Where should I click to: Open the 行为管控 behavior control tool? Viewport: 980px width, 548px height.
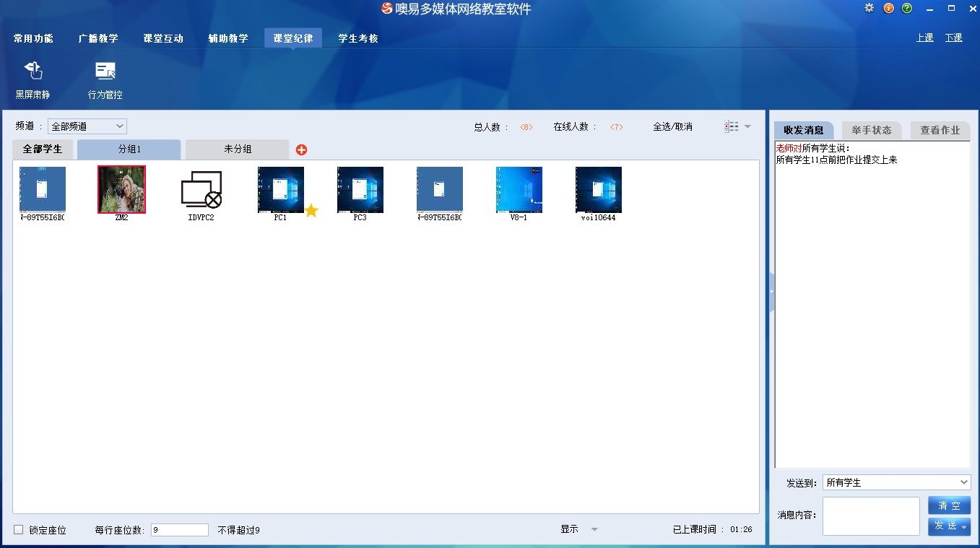click(x=105, y=71)
